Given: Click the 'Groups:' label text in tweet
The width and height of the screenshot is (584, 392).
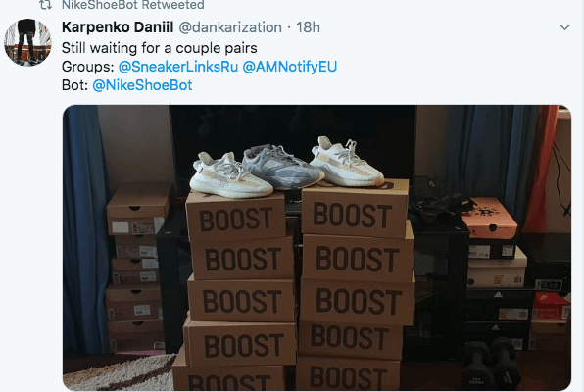Looking at the screenshot, I should [88, 67].
